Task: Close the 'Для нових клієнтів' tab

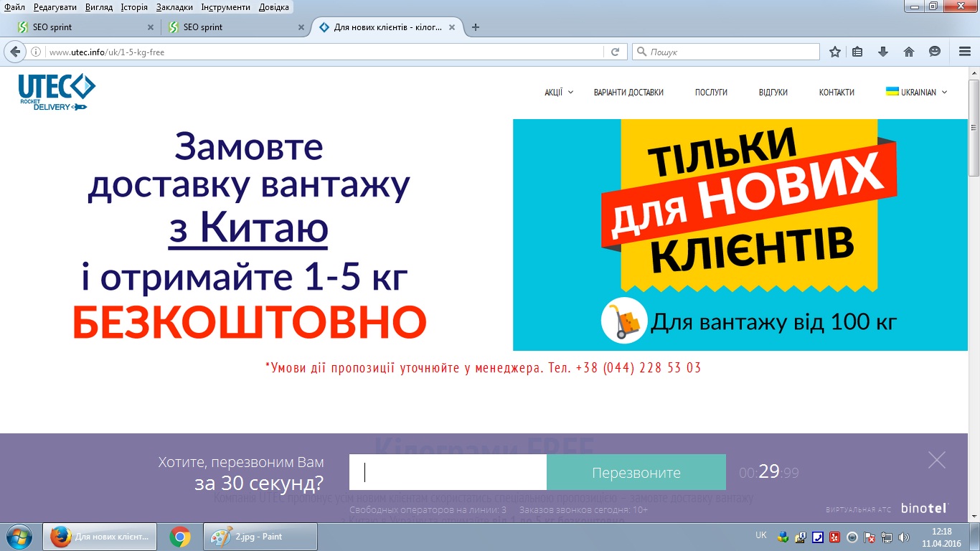Action: coord(452,27)
